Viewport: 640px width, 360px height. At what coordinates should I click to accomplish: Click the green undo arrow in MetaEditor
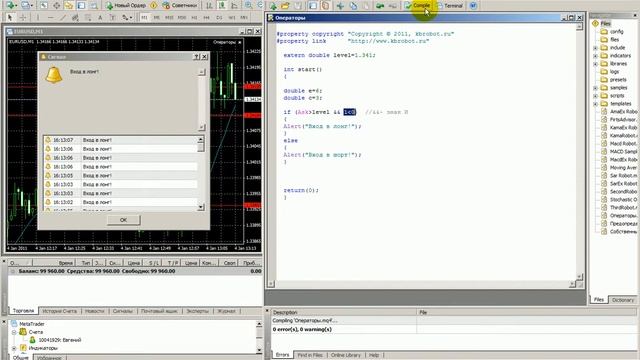pyautogui.click(x=380, y=6)
